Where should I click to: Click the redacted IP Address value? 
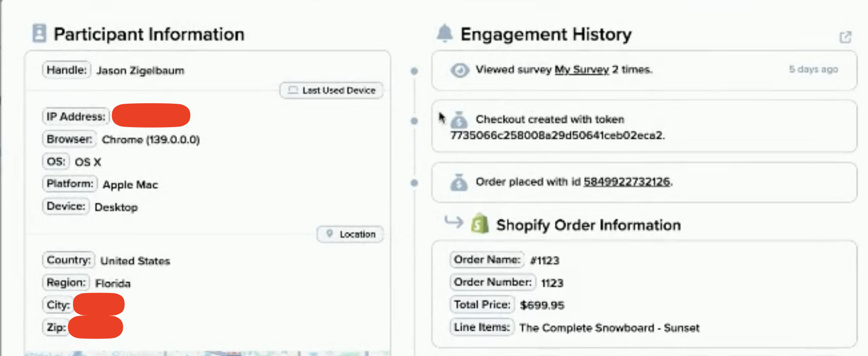[151, 116]
